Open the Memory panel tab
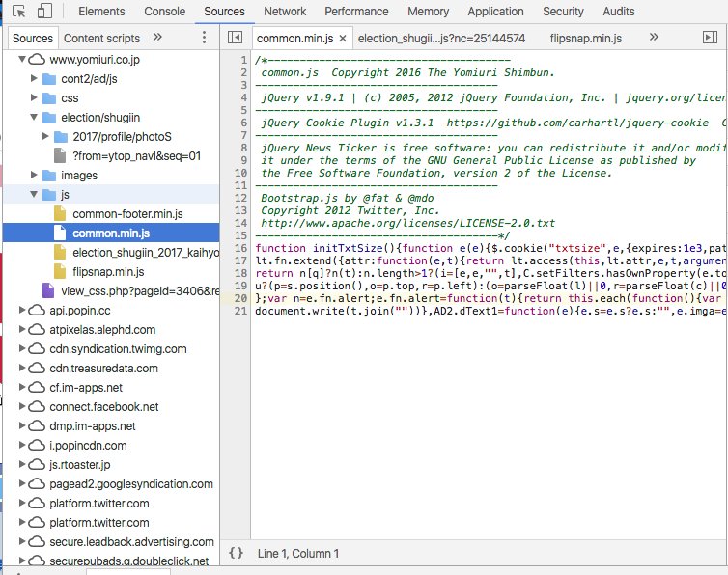The width and height of the screenshot is (728, 575). [x=428, y=12]
